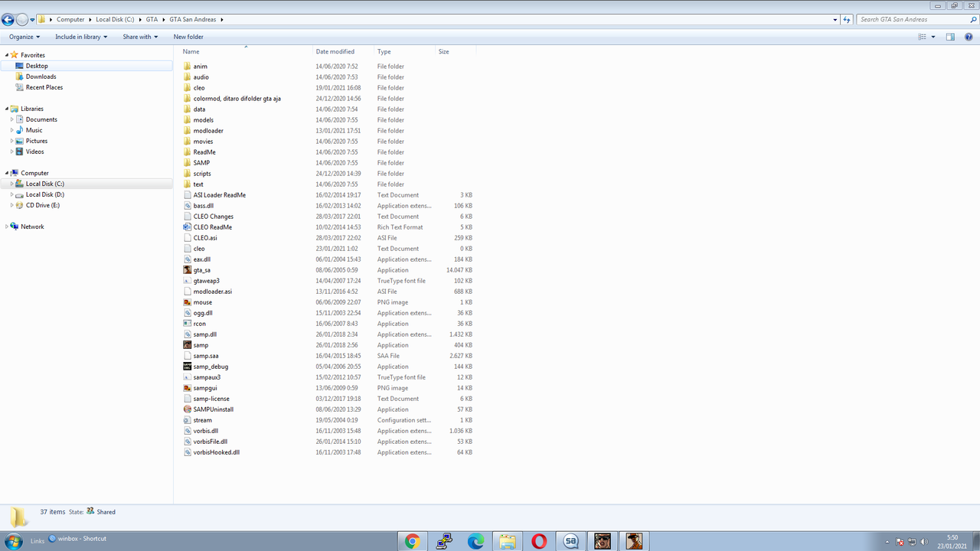Select the CLEO ReadMe rich text icon
Image resolution: width=980 pixels, height=551 pixels.
pos(188,227)
